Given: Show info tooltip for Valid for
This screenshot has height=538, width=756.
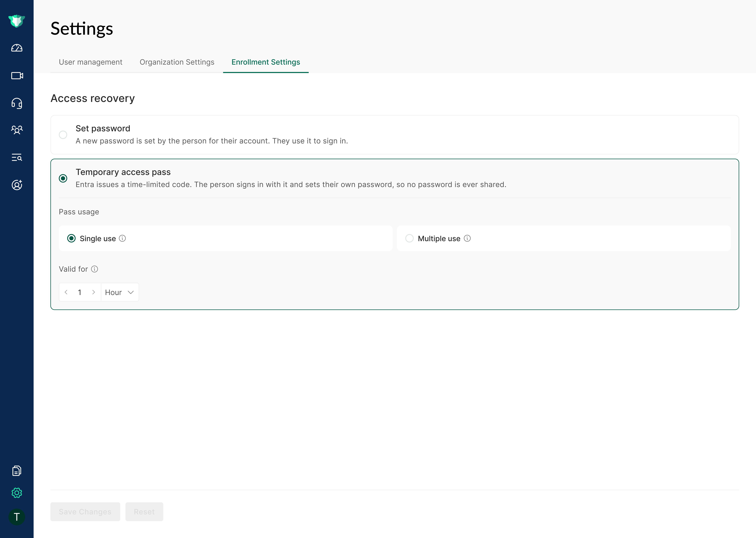Looking at the screenshot, I should click(95, 269).
